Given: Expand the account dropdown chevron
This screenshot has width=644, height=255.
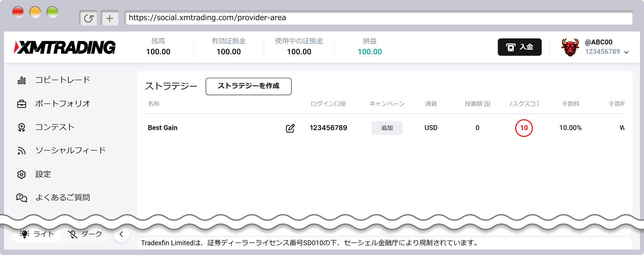Looking at the screenshot, I should pyautogui.click(x=626, y=52).
